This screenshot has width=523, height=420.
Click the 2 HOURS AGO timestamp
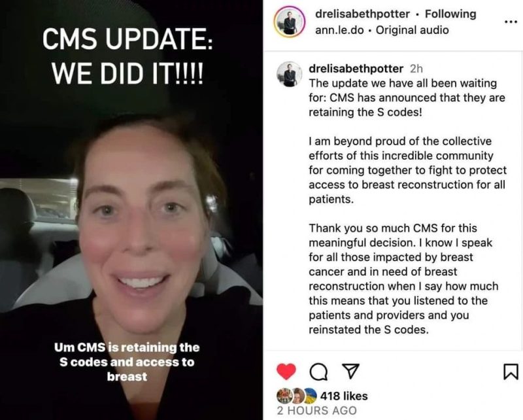[316, 410]
